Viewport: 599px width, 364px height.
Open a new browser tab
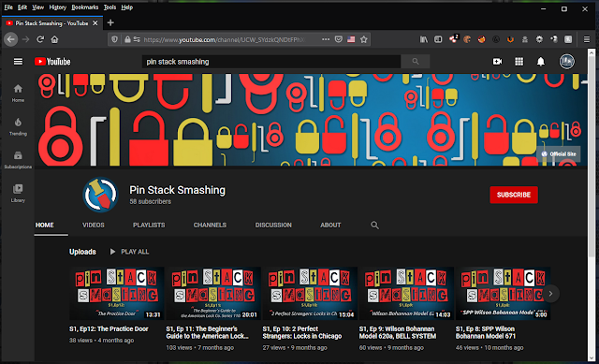point(110,22)
